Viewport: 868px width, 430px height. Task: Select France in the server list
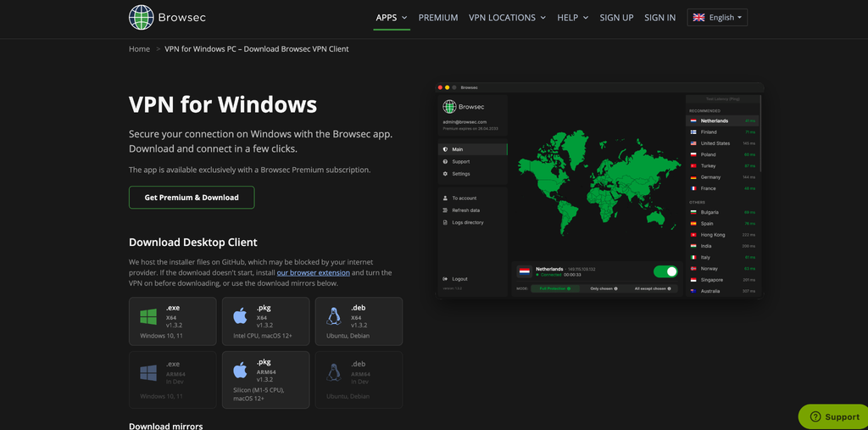point(723,188)
